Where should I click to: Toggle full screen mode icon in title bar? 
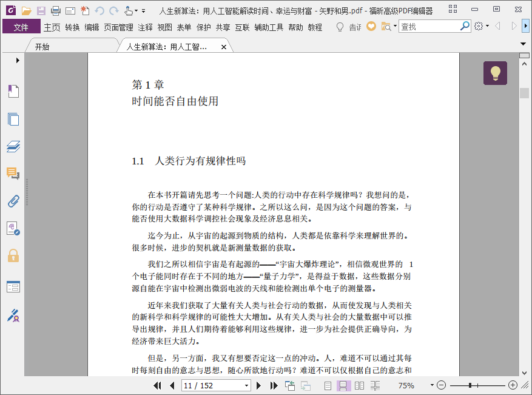pyautogui.click(x=453, y=9)
